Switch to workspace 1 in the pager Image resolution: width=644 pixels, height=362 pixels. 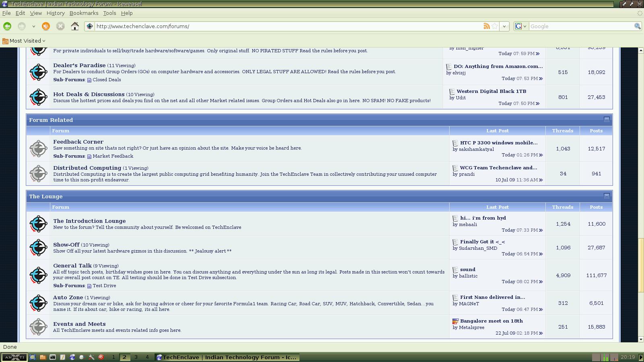[114, 357]
